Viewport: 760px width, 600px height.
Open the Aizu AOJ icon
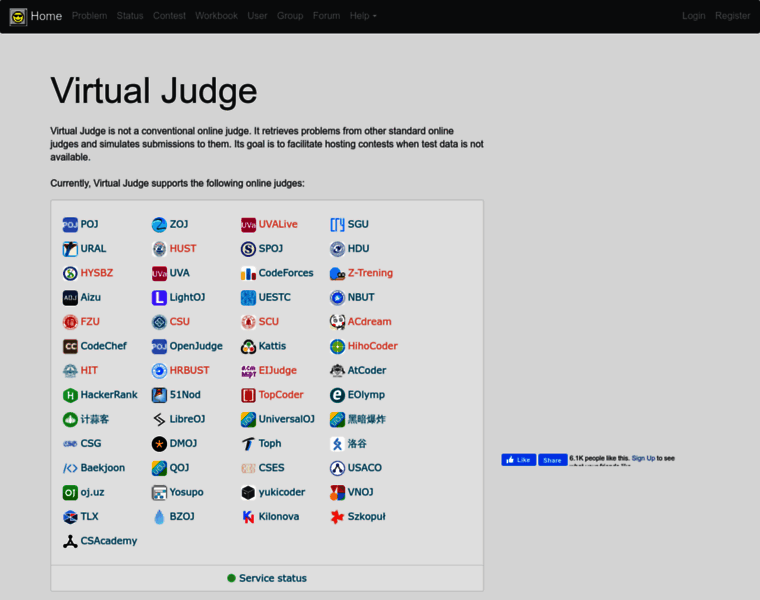70,298
